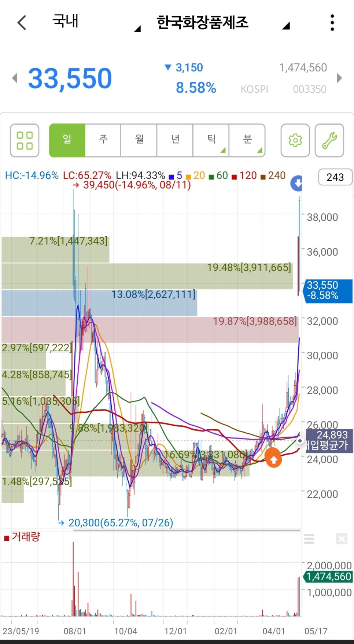
Task: Click the orange 20-day moving average swatch
Action: [188, 177]
